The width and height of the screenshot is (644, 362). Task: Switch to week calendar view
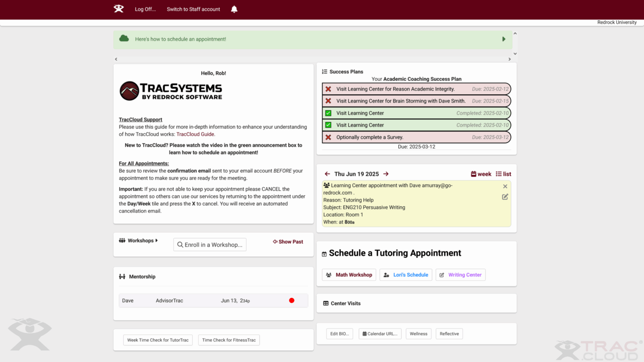coord(480,174)
